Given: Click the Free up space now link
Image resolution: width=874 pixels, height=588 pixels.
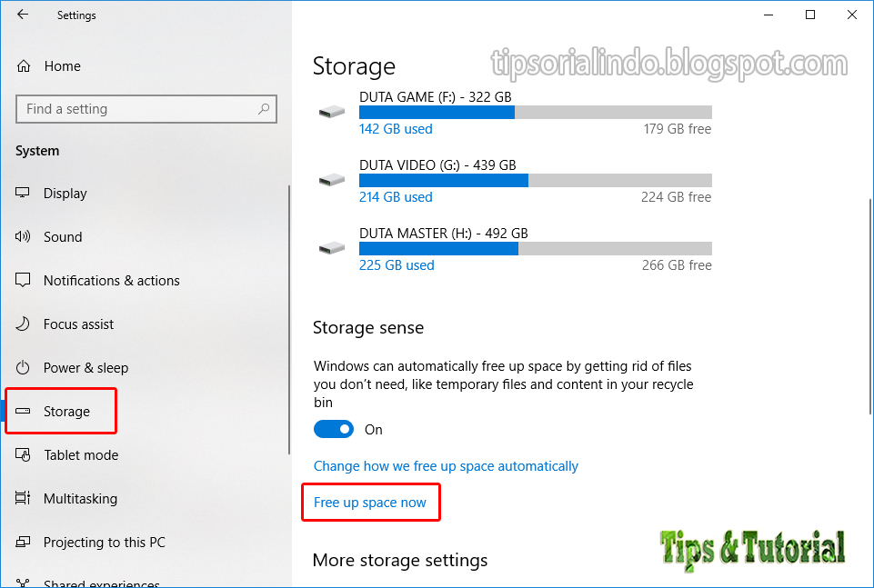Looking at the screenshot, I should 370,503.
